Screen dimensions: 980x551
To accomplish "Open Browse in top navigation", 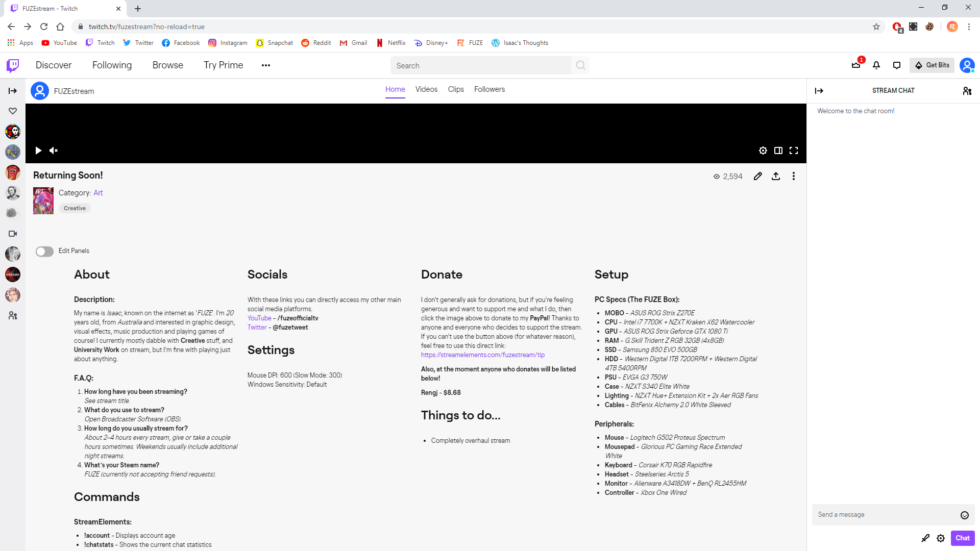I will click(x=167, y=65).
